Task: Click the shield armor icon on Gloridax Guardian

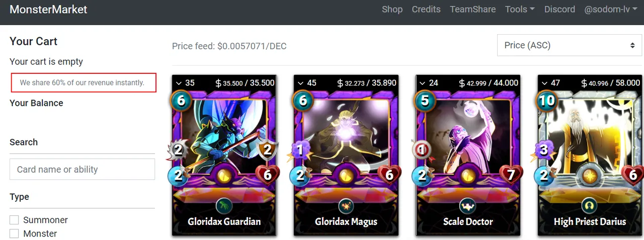Action: [x=268, y=150]
